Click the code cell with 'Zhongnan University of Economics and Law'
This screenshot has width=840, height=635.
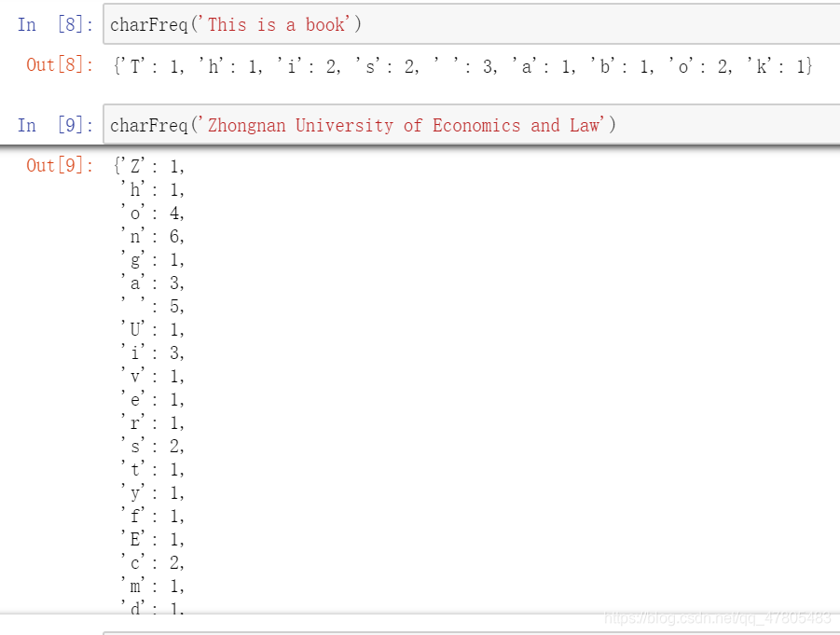(x=472, y=125)
